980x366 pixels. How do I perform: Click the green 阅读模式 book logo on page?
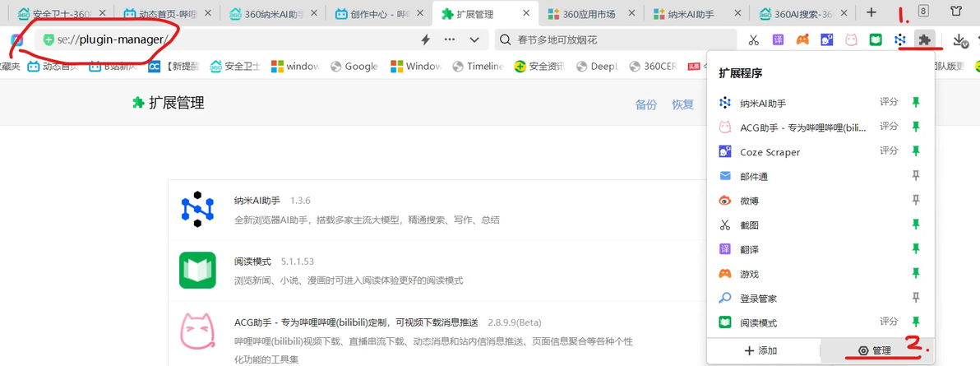coord(197,271)
